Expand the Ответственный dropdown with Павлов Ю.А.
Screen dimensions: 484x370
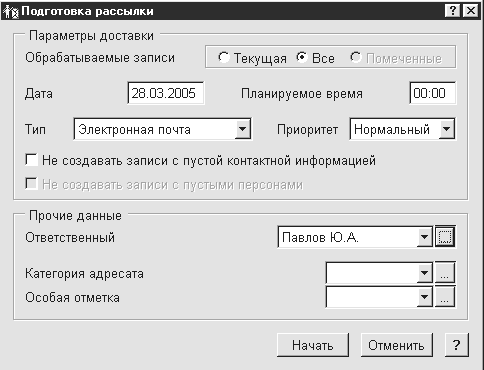pos(424,237)
